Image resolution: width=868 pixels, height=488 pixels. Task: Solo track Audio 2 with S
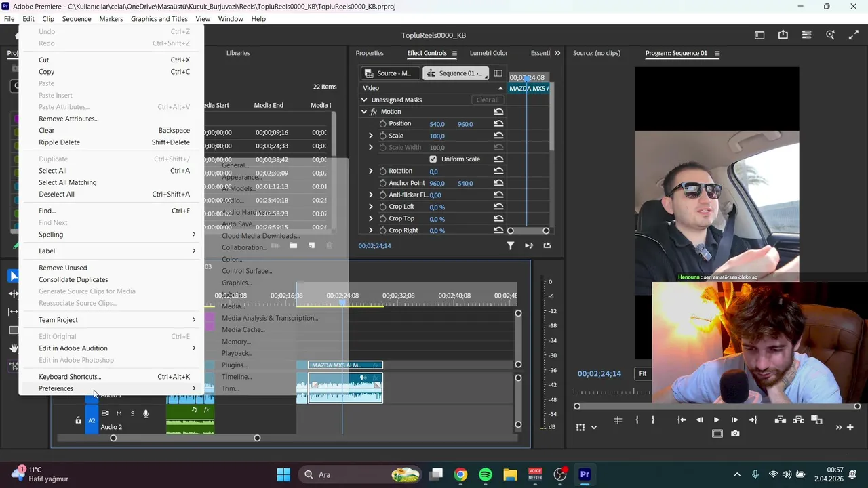[132, 413]
